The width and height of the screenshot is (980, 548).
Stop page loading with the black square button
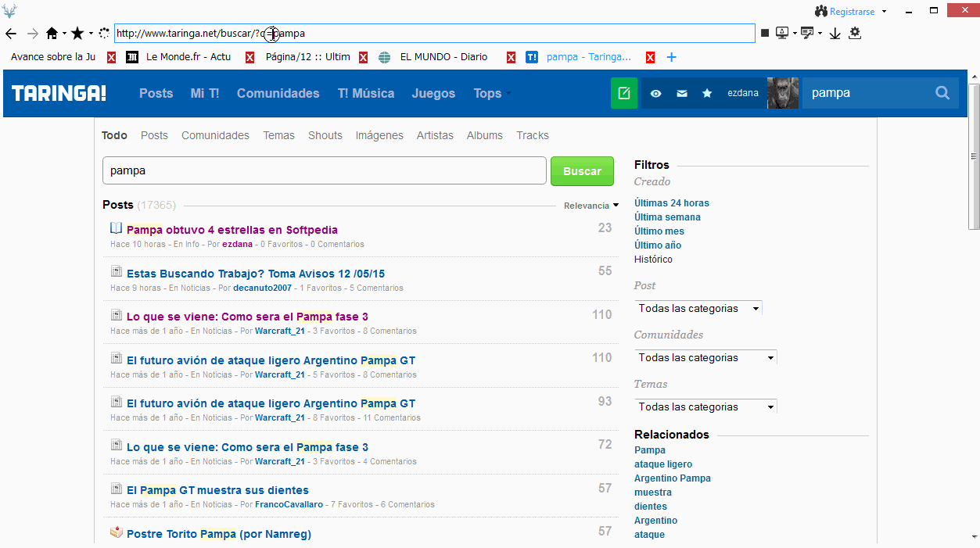coord(764,33)
